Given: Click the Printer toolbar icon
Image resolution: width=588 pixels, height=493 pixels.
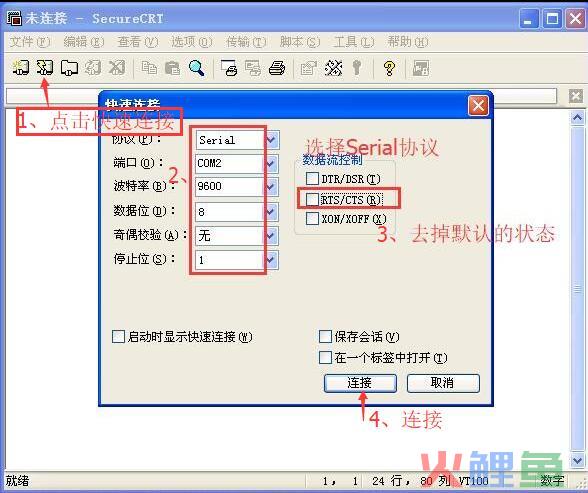Looking at the screenshot, I should (x=277, y=68).
